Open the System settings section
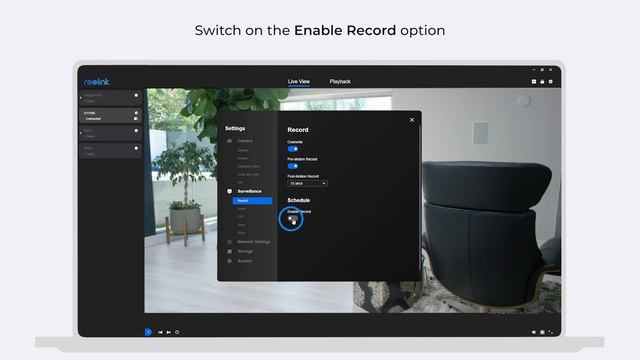The image size is (640, 360). pos(244,261)
